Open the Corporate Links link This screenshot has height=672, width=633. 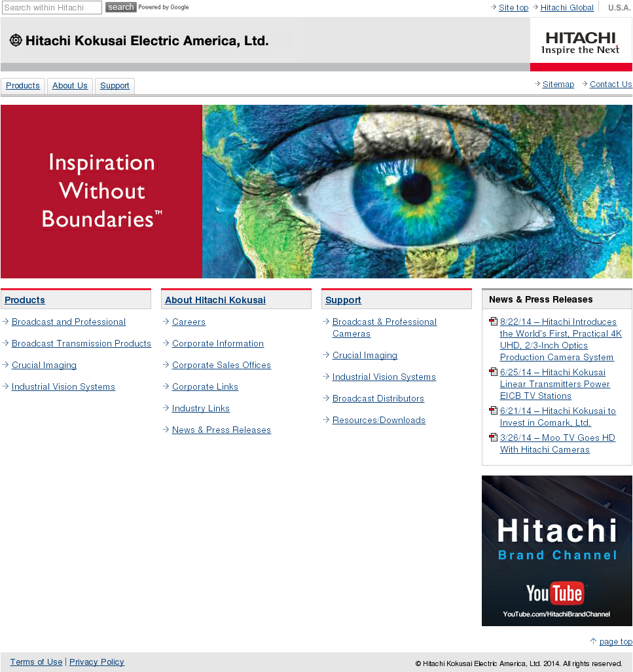(205, 386)
